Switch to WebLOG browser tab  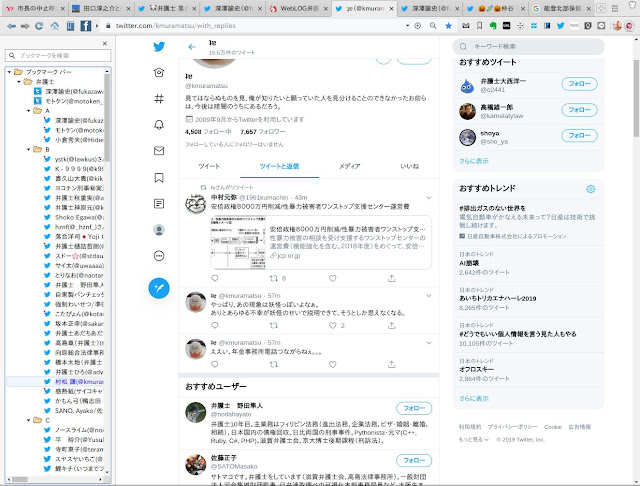click(x=298, y=9)
